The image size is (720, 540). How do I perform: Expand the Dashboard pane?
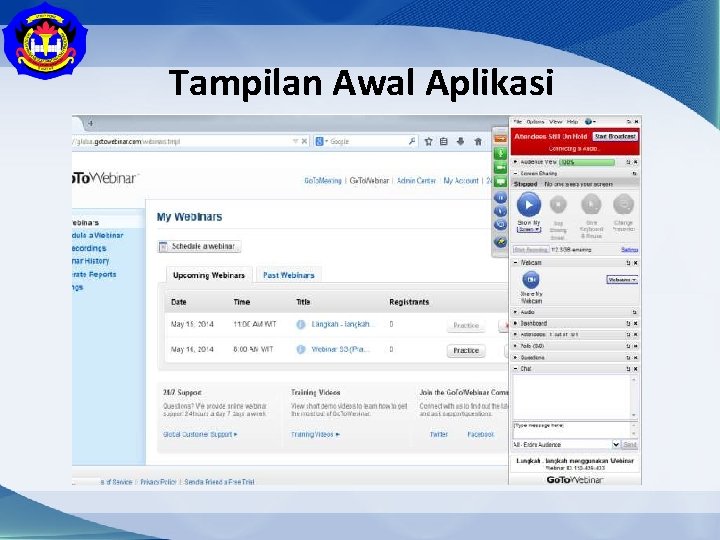(515, 323)
